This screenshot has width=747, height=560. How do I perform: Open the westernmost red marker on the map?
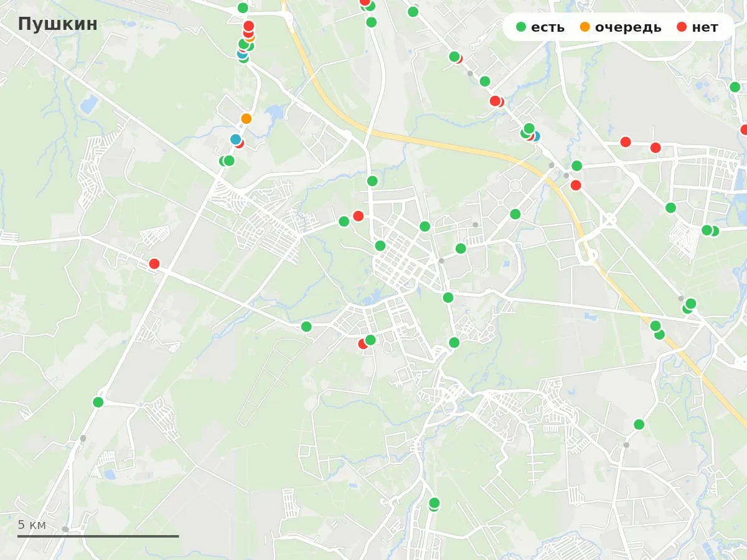click(154, 264)
